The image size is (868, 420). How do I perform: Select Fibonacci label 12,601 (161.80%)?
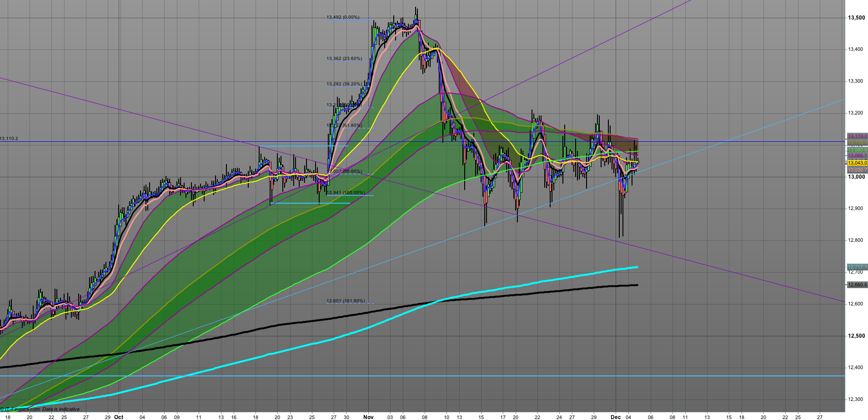[x=346, y=301]
